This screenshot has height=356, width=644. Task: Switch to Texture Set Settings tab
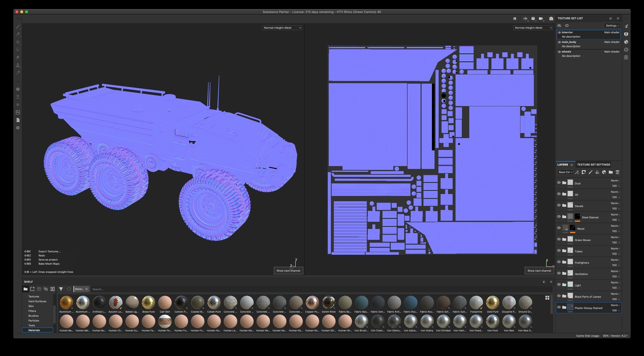tap(593, 164)
